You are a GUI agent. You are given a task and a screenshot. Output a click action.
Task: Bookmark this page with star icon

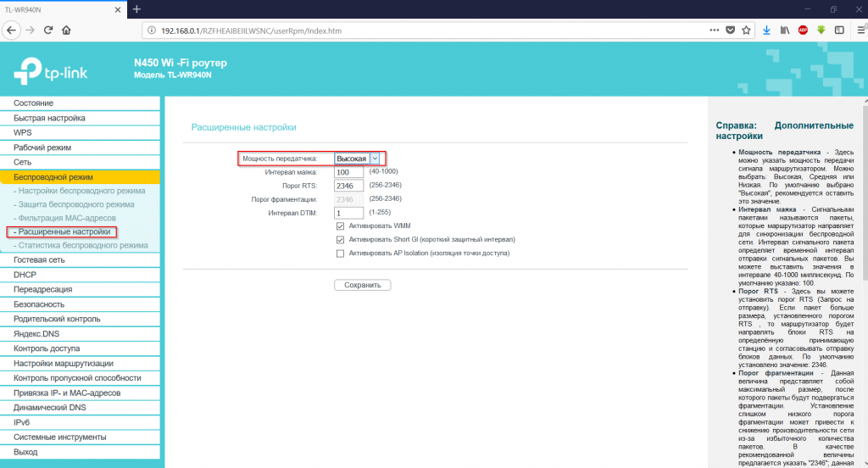[746, 31]
